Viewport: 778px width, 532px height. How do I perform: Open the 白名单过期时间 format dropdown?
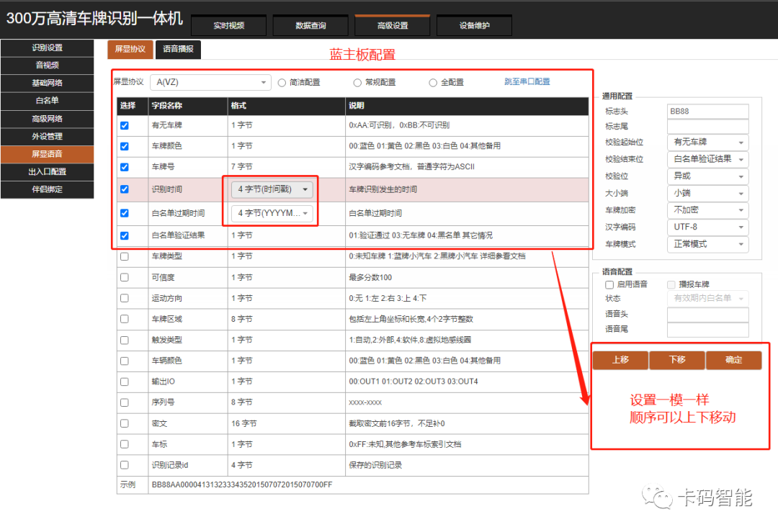click(272, 213)
